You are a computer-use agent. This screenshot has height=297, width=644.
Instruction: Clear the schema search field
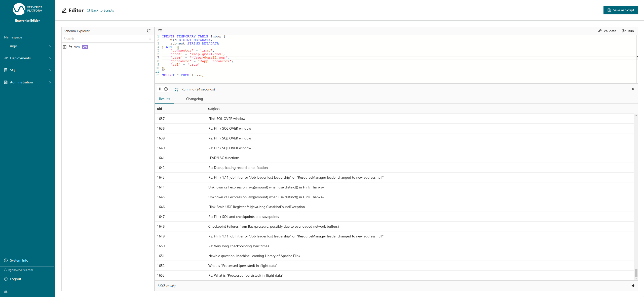pyautogui.click(x=150, y=39)
